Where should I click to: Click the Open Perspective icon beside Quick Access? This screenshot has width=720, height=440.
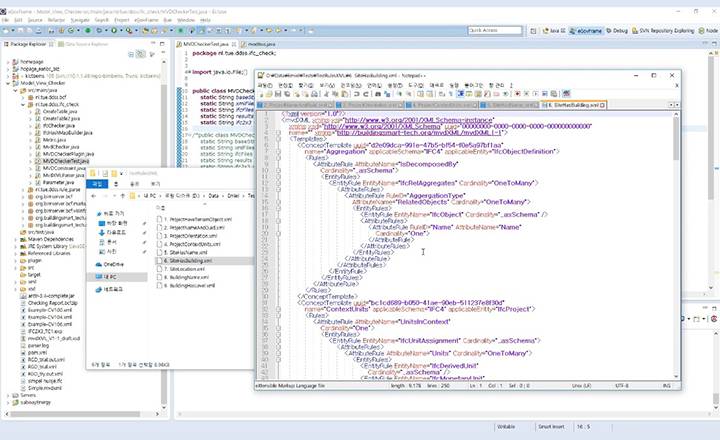[x=531, y=30]
